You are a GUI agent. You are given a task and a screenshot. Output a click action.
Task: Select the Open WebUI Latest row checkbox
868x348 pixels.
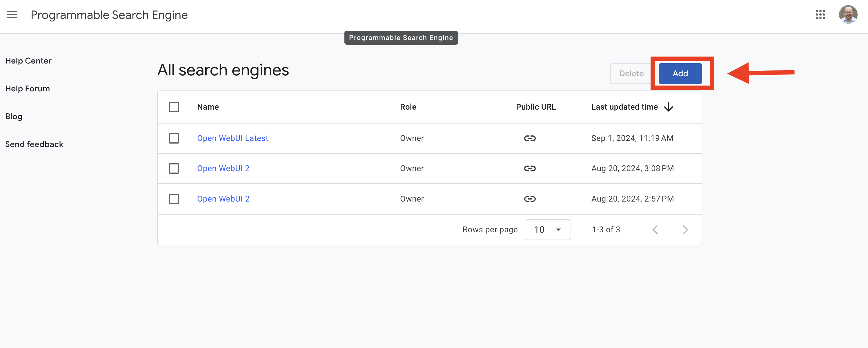click(174, 138)
